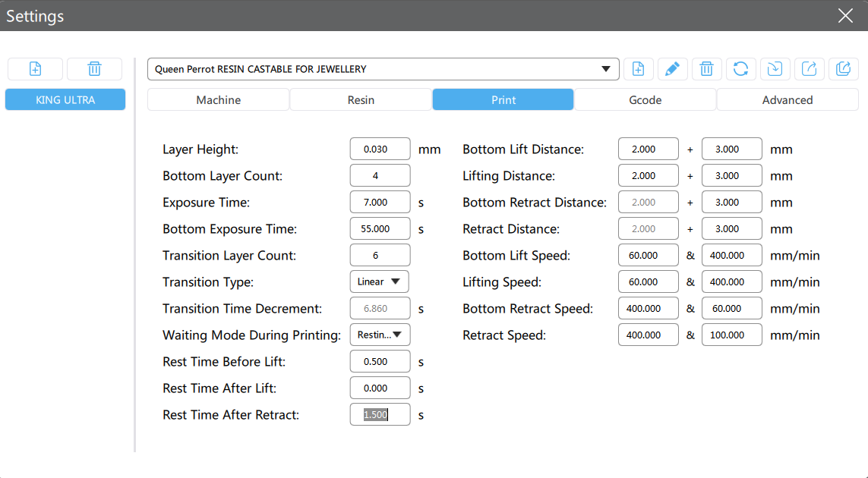This screenshot has height=478, width=868.
Task: Reset the profile with the circular arrows icon
Action: click(x=740, y=69)
